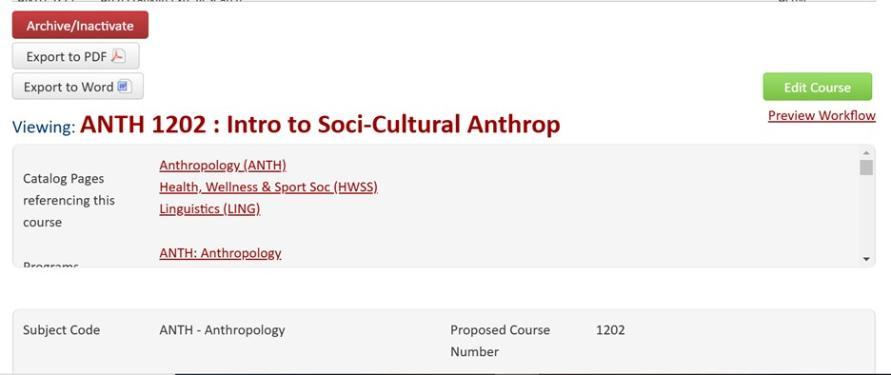
Task: Click the red Archive/Inactivate button
Action: (80, 26)
